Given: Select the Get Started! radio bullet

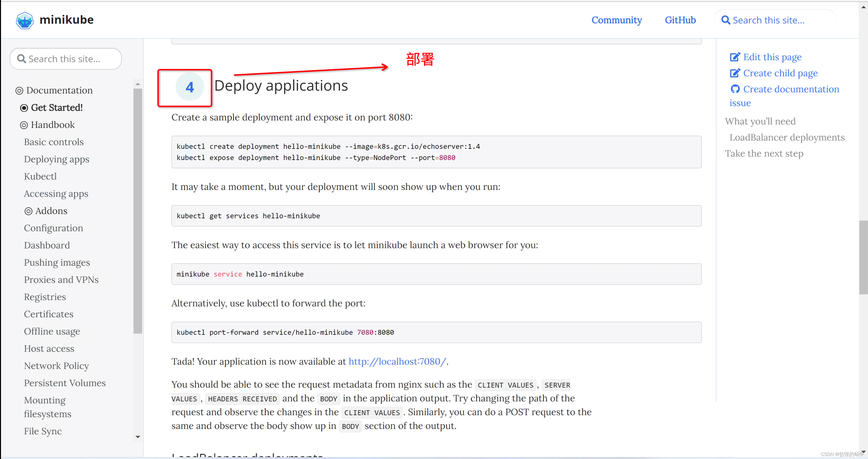Looking at the screenshot, I should click(24, 108).
